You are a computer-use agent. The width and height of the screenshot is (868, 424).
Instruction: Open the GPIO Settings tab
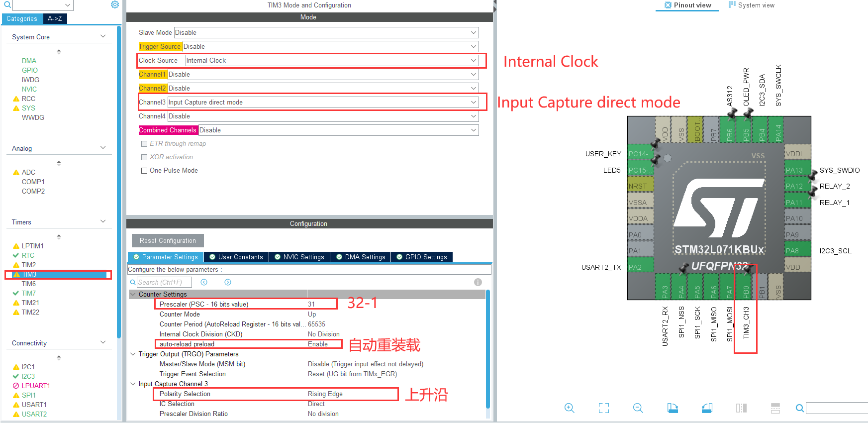pyautogui.click(x=422, y=257)
